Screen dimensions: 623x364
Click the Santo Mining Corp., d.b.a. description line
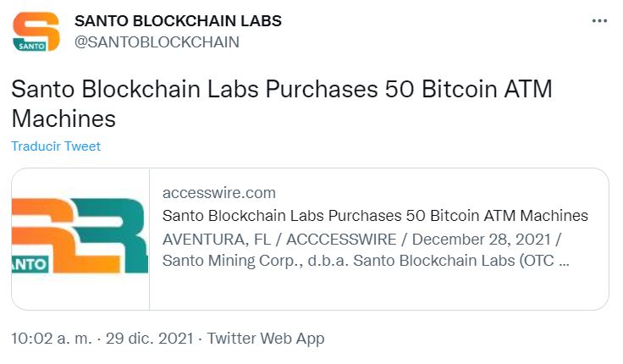pos(366,261)
